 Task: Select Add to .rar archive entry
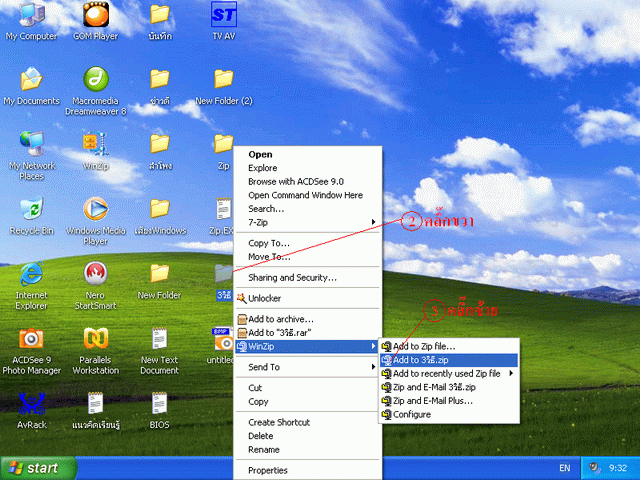[x=308, y=333]
